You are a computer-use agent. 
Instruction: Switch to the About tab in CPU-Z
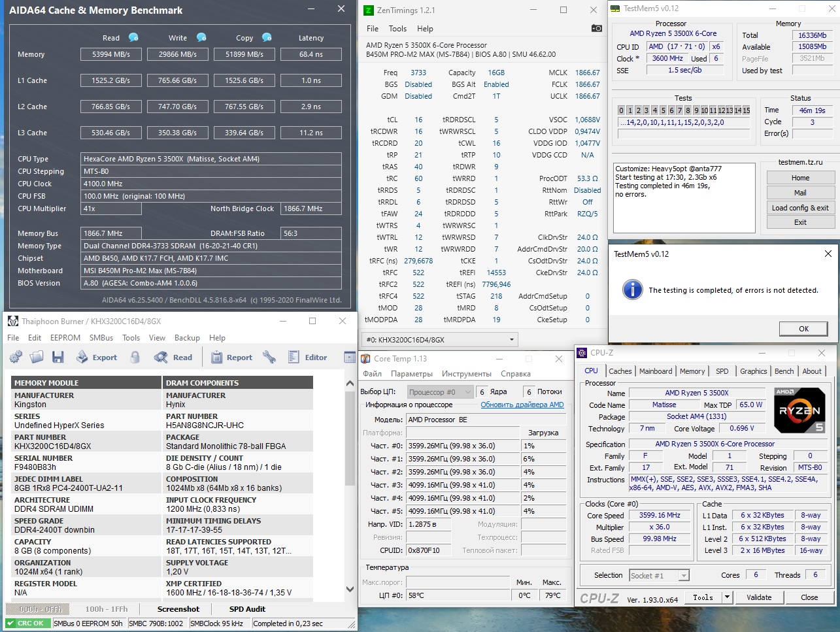pos(812,371)
